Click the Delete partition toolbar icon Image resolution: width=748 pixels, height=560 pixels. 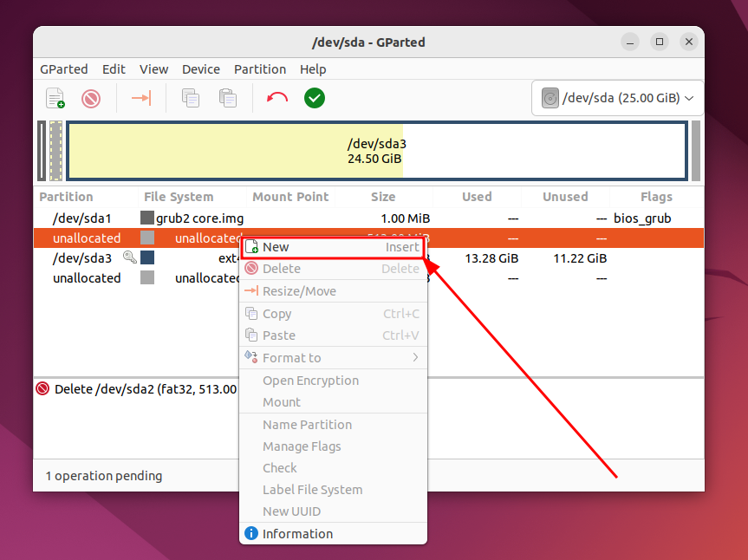coord(91,99)
